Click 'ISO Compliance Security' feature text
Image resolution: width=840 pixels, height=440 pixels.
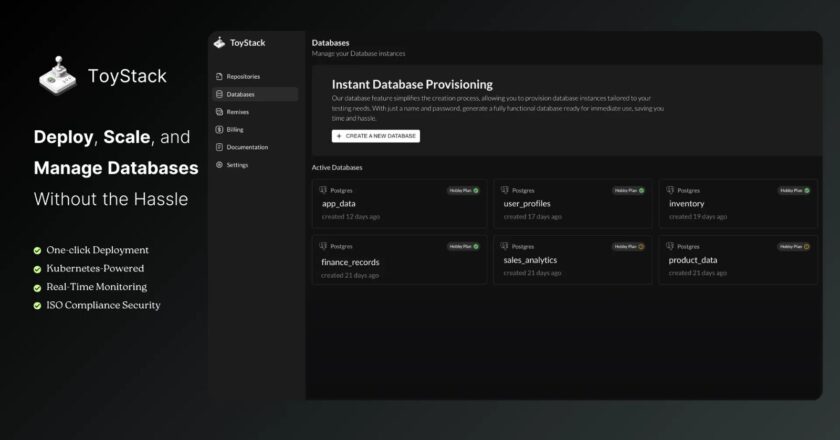pyautogui.click(x=103, y=305)
